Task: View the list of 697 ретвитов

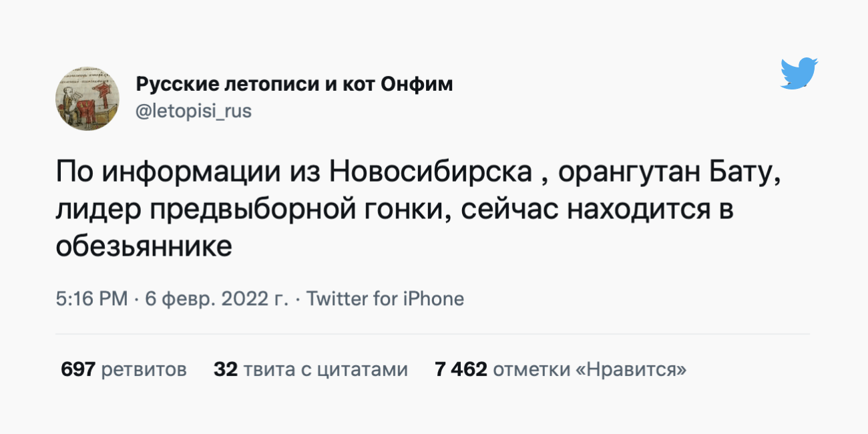Action: click(124, 369)
